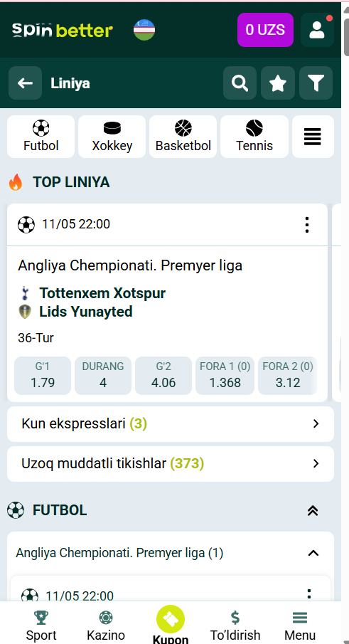Go back using the left arrow
This screenshot has width=349, height=644.
point(25,83)
